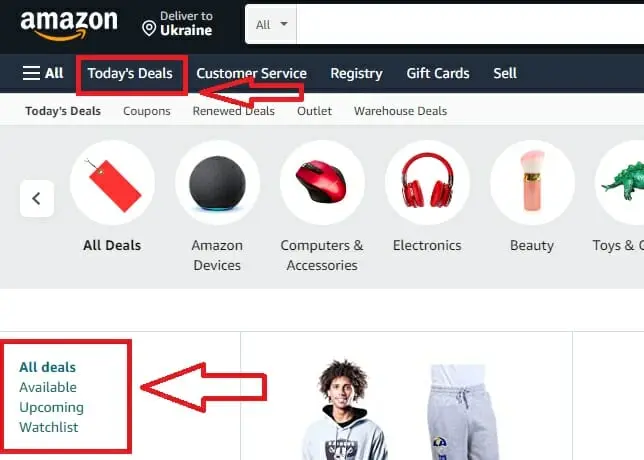Choose the Beauty brush icon
This screenshot has width=644, height=460.
point(532,182)
